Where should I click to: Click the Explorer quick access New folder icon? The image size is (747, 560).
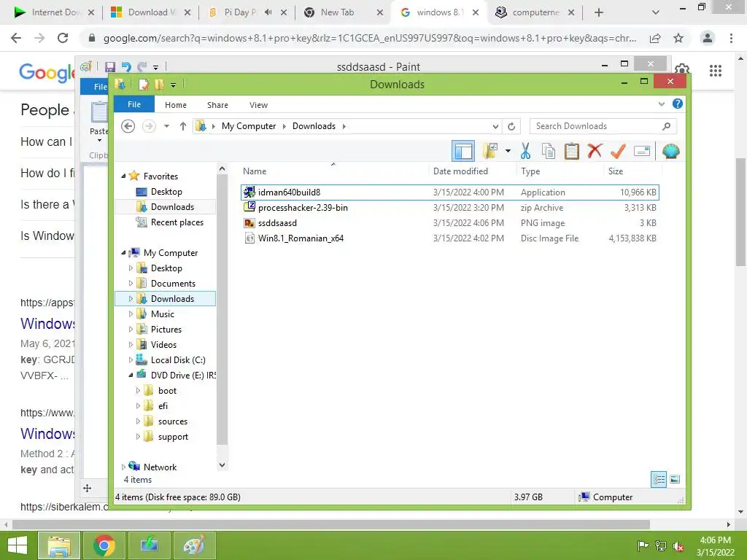point(158,85)
